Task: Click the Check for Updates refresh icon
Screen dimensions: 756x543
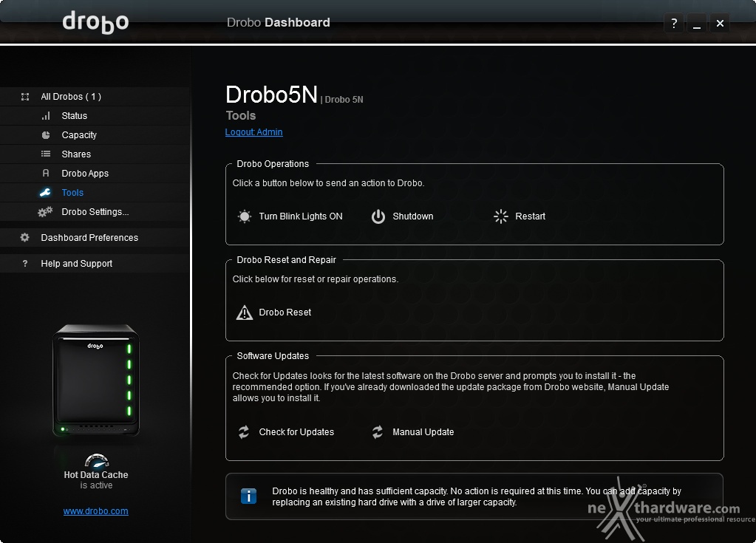Action: pyautogui.click(x=244, y=432)
